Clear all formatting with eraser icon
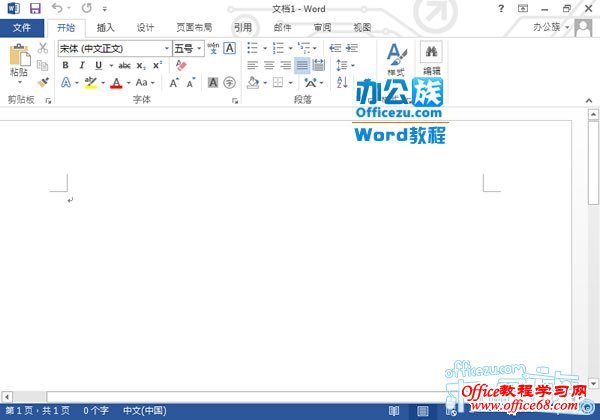 point(181,65)
